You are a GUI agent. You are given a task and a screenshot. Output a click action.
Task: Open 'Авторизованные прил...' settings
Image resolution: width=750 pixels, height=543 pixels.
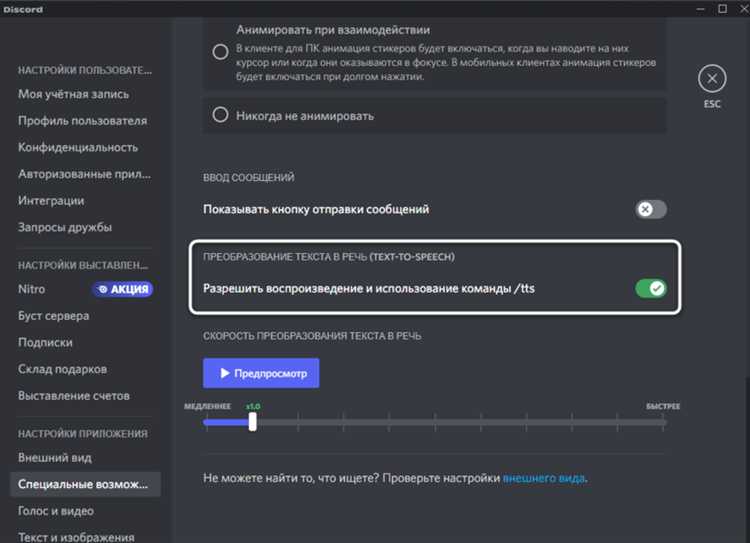pyautogui.click(x=85, y=174)
